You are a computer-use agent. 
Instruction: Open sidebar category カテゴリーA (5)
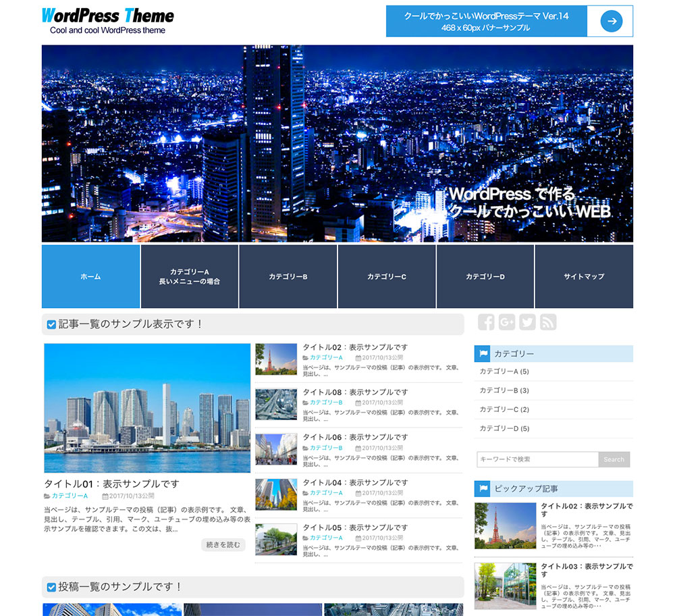(x=504, y=371)
